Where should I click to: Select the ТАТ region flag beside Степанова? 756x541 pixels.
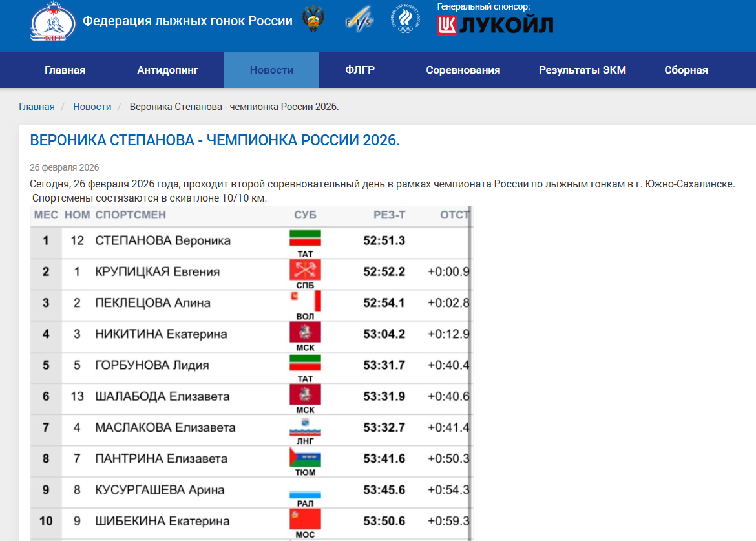pyautogui.click(x=304, y=237)
